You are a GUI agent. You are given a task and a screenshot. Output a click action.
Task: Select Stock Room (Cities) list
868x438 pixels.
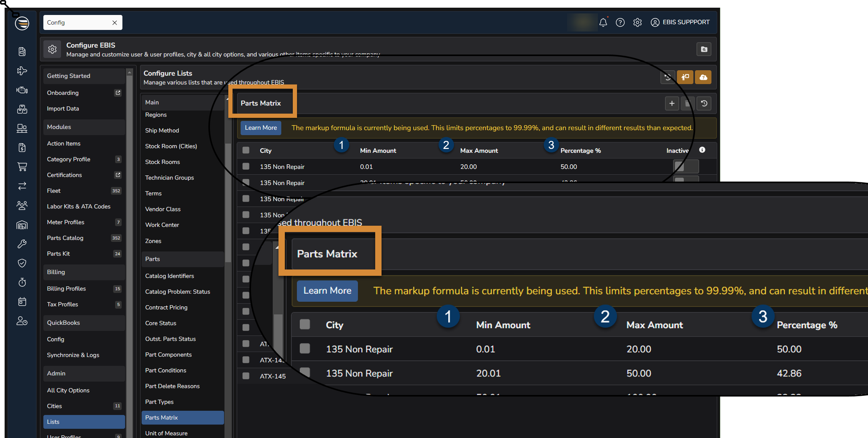click(171, 146)
